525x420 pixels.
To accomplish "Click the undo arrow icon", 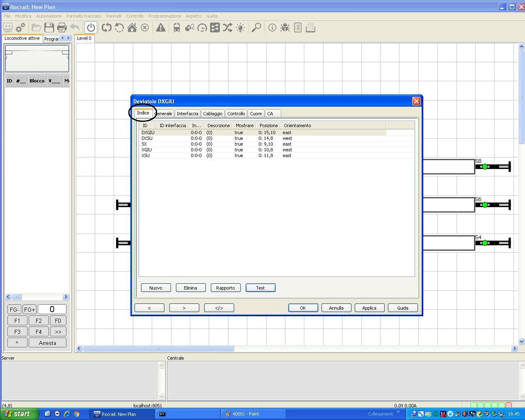I will point(75,28).
